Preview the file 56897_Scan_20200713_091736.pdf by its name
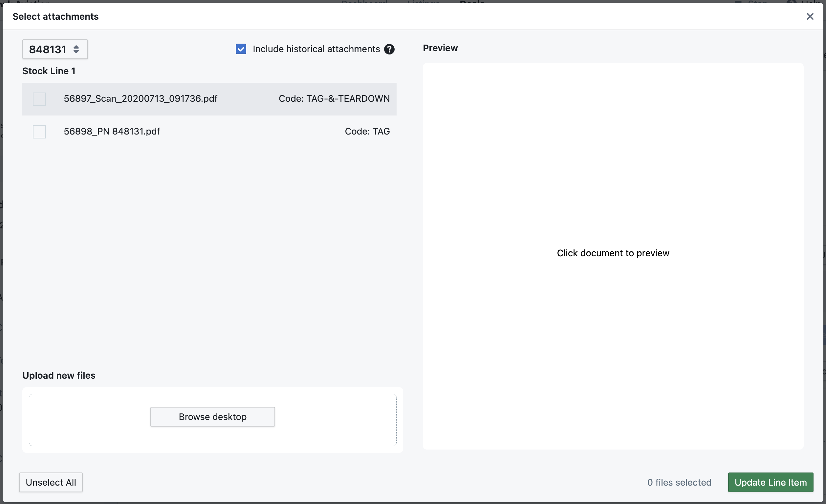Screen dimensions: 826x504 click(141, 98)
